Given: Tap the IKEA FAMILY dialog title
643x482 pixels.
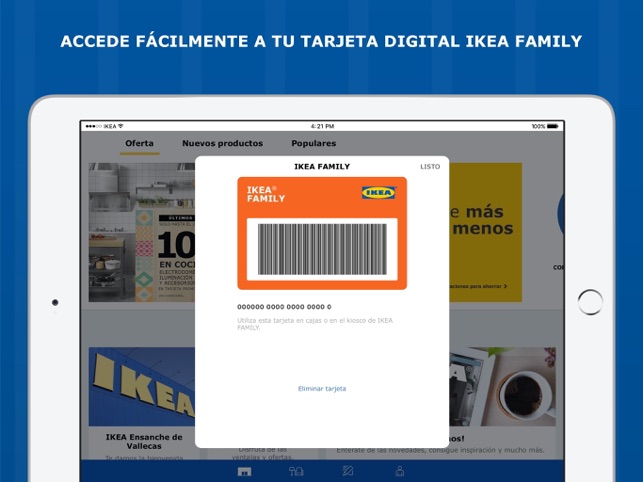Looking at the screenshot, I should pyautogui.click(x=322, y=167).
